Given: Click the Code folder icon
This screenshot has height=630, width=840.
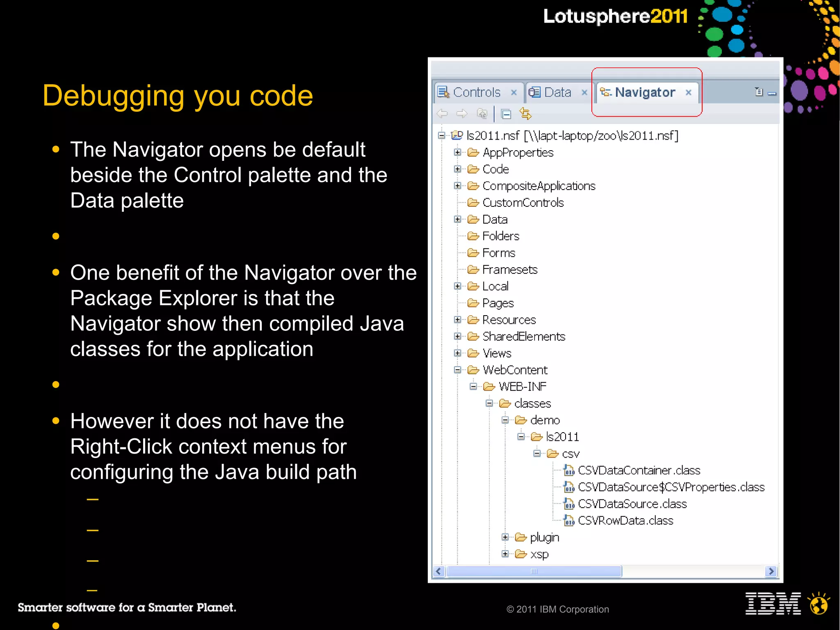Looking at the screenshot, I should 473,169.
